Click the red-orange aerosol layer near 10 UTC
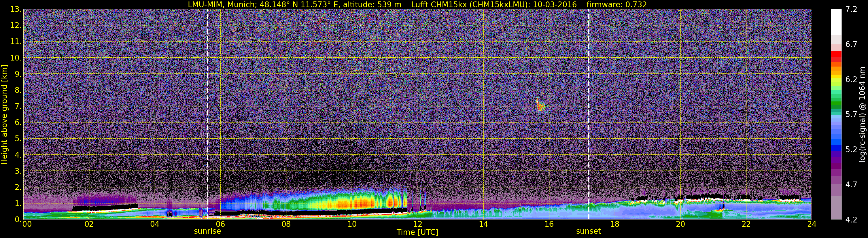The width and height of the screenshot is (868, 238). [361, 203]
